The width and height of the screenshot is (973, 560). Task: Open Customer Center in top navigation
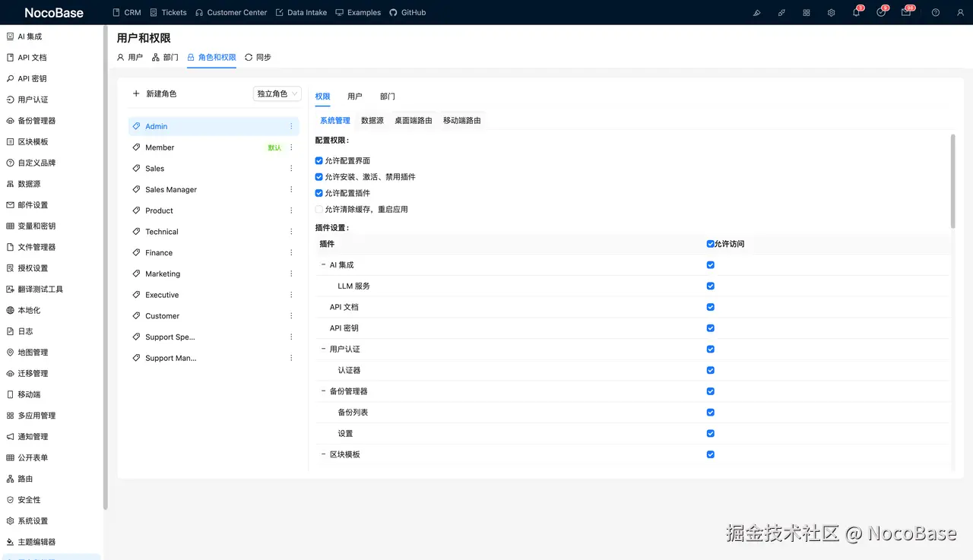coord(231,12)
